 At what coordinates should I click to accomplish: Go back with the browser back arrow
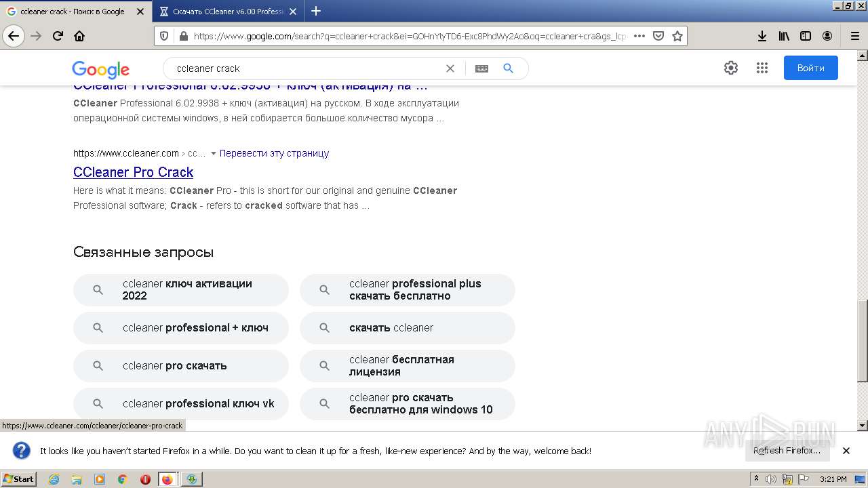coord(14,36)
